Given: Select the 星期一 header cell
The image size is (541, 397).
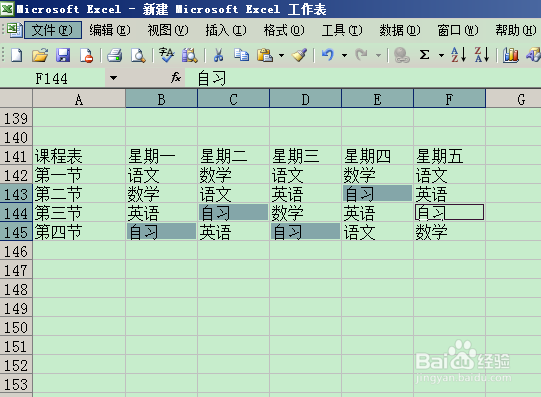Looking at the screenshot, I should tap(161, 156).
